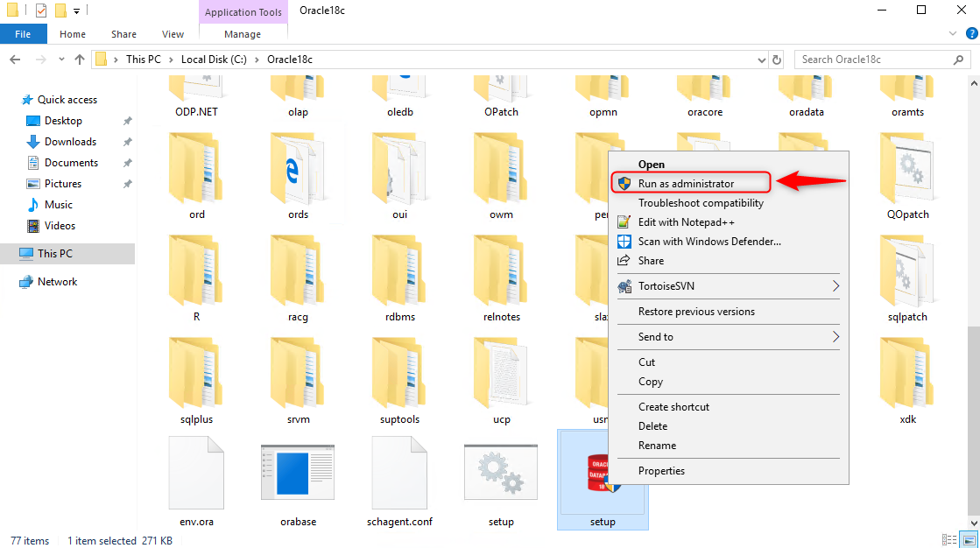Navigate back with the left arrow
Image resolution: width=980 pixels, height=548 pixels.
pos(16,60)
